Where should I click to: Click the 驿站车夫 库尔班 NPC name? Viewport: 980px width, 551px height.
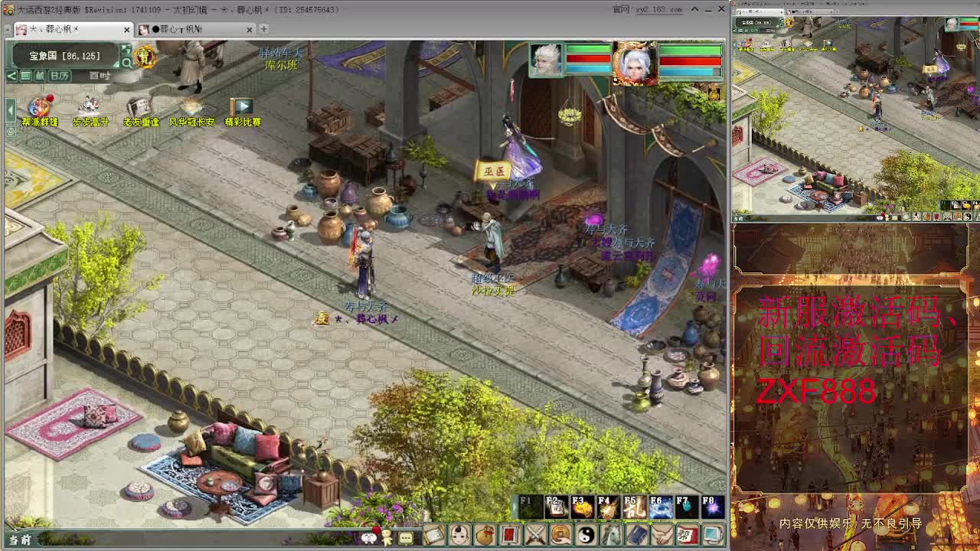(x=281, y=59)
